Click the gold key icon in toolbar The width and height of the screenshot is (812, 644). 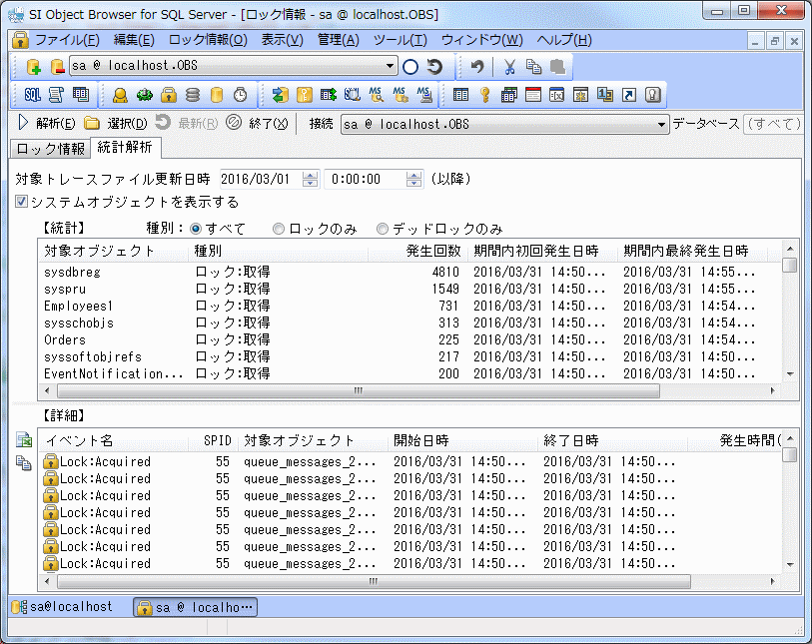point(484,95)
